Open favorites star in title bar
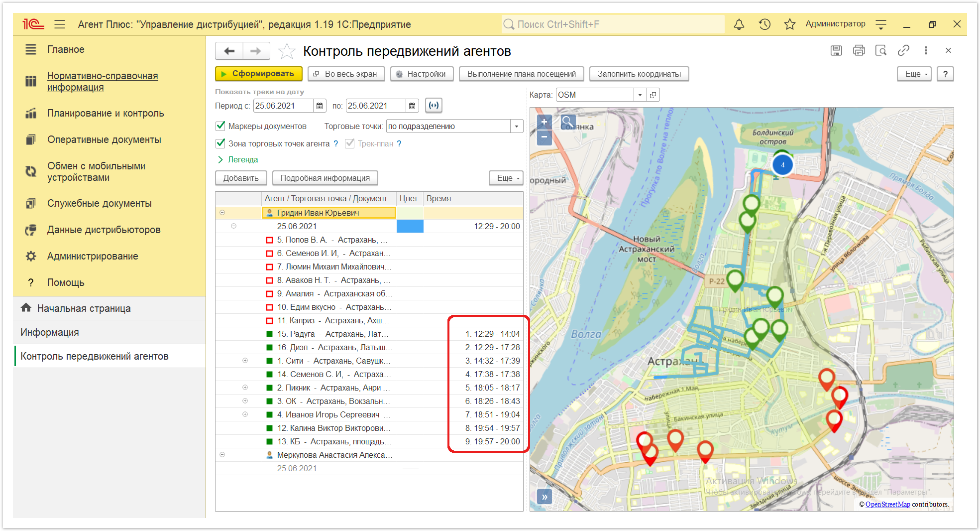980x531 pixels. pos(789,24)
